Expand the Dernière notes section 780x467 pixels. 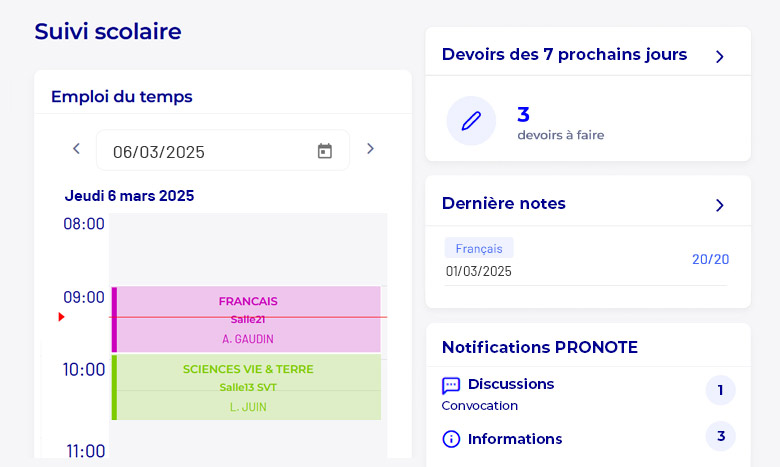click(x=719, y=205)
